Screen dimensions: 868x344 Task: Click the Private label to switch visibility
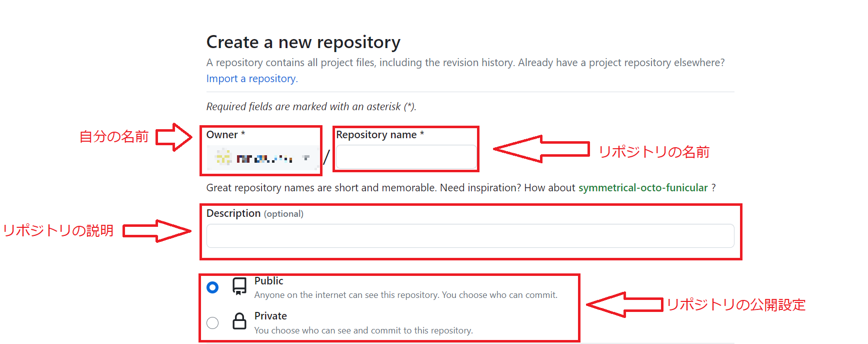point(270,316)
